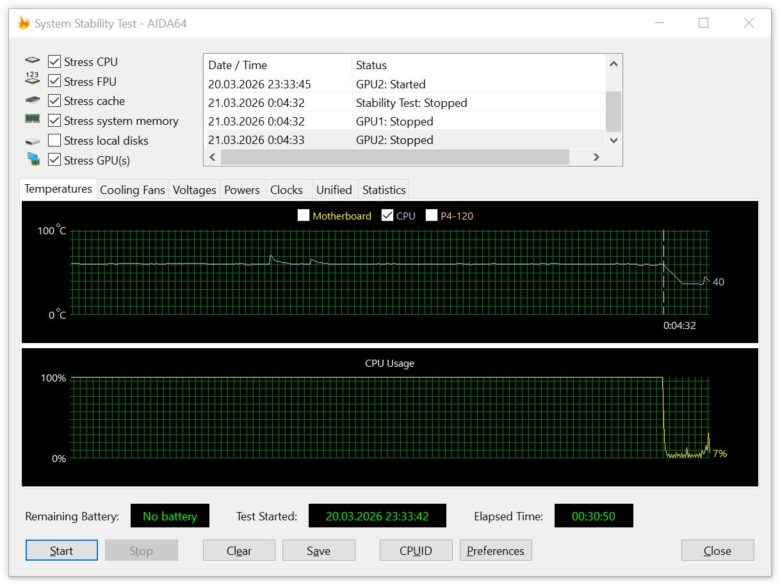This screenshot has height=585, width=780.
Task: Click the Status column header
Action: point(479,65)
